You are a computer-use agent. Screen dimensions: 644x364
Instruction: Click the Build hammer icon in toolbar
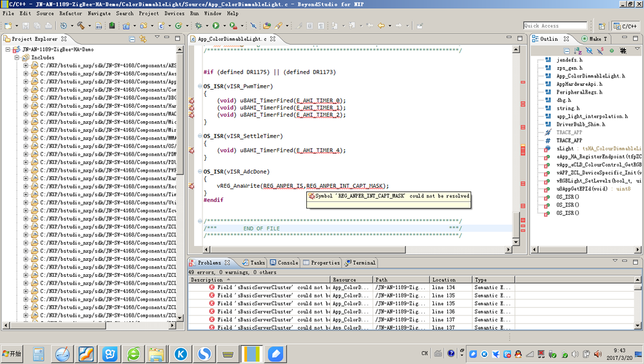click(x=81, y=26)
